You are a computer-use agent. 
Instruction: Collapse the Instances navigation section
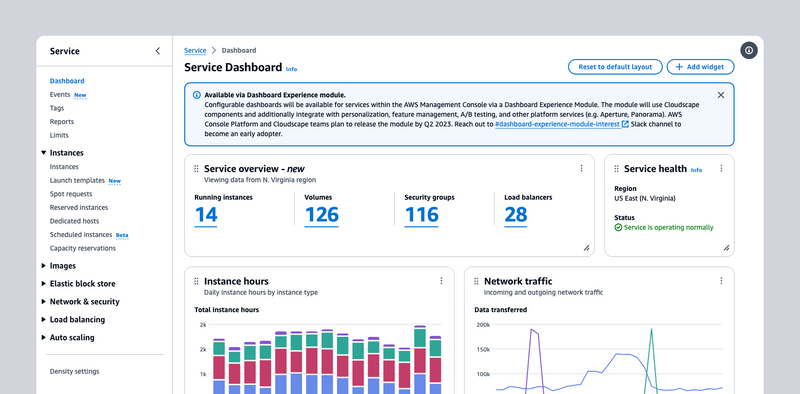43,153
